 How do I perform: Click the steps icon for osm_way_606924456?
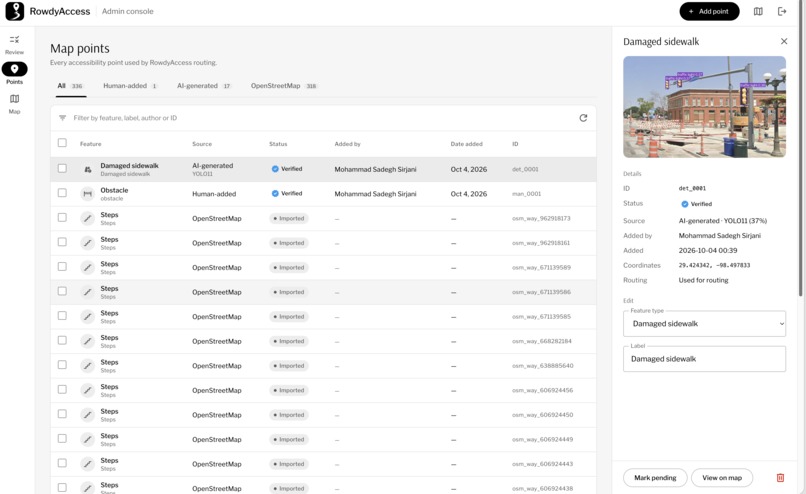pos(88,390)
